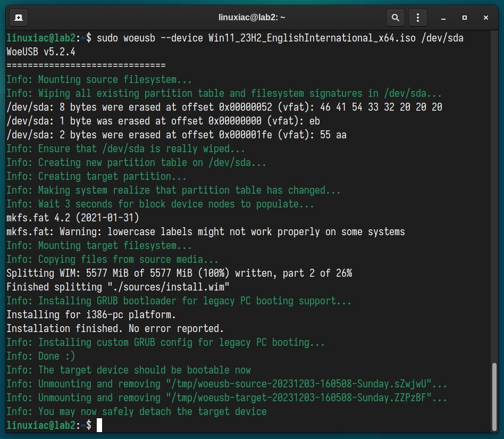The height and width of the screenshot is (439, 504).
Task: Open the terminal search tool
Action: point(395,17)
